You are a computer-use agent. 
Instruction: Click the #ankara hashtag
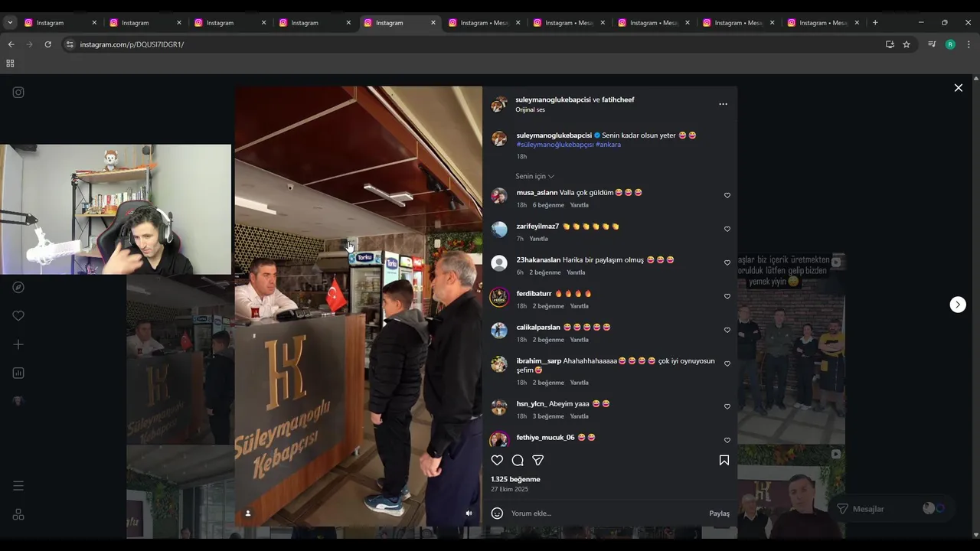608,145
